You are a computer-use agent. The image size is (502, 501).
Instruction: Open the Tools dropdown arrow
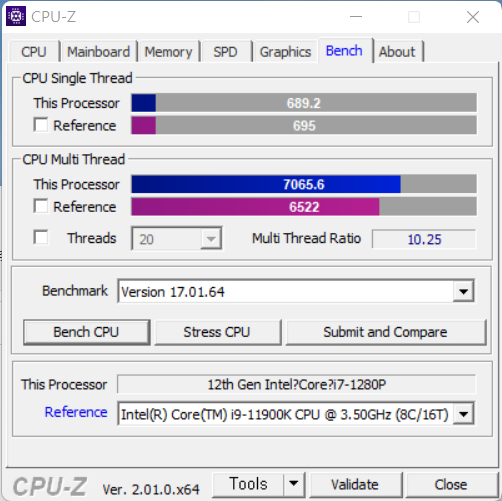(294, 484)
